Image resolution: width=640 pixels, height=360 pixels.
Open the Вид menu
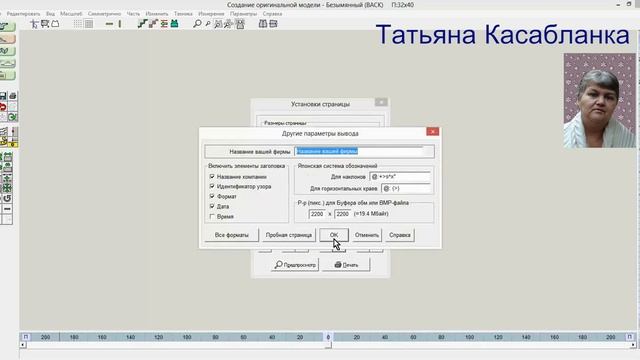(50, 14)
